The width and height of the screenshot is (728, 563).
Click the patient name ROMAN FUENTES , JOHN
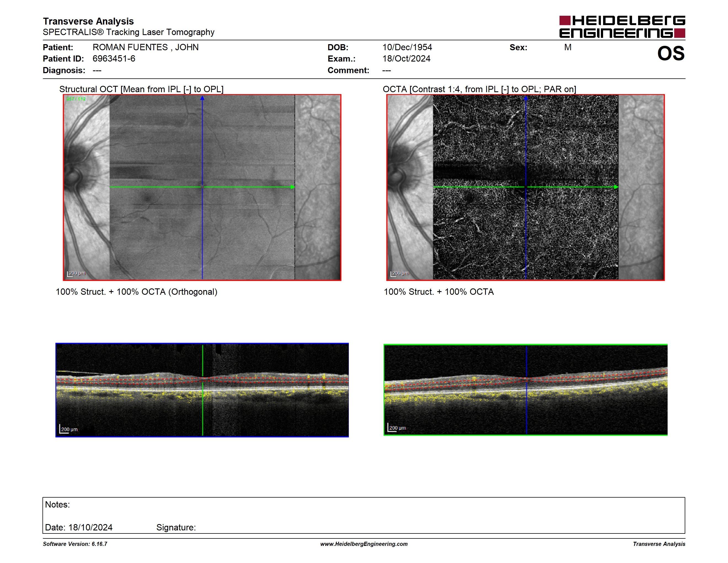(146, 47)
